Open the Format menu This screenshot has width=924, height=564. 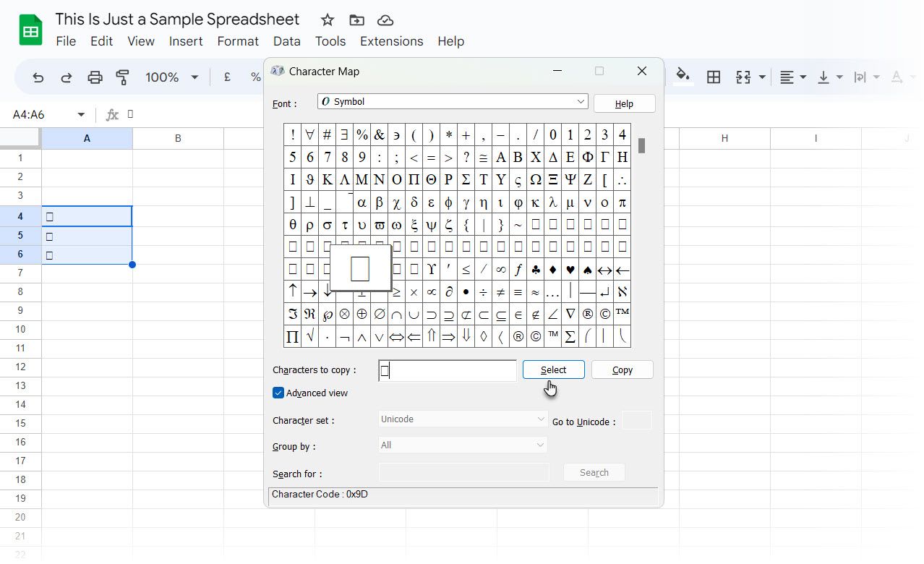pyautogui.click(x=238, y=41)
